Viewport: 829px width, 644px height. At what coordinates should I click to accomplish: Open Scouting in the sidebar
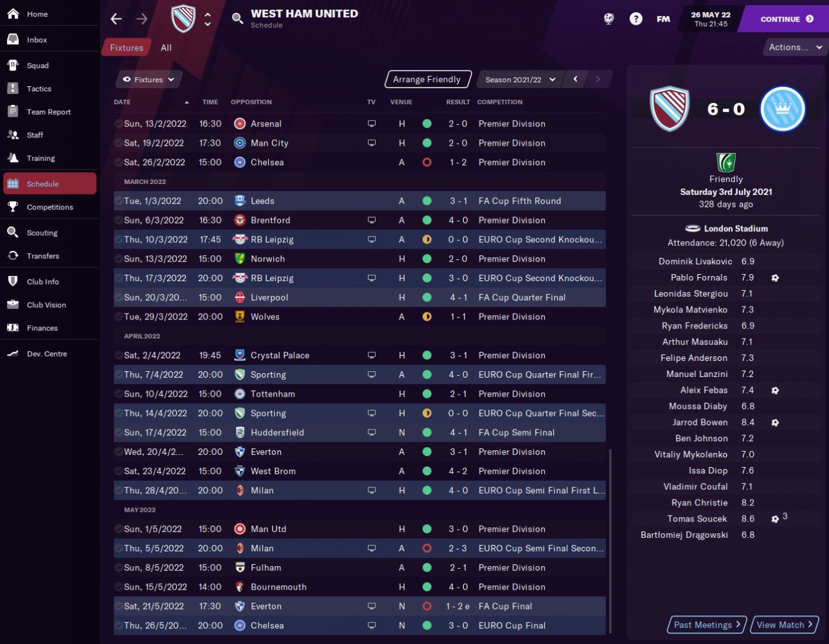coord(42,233)
